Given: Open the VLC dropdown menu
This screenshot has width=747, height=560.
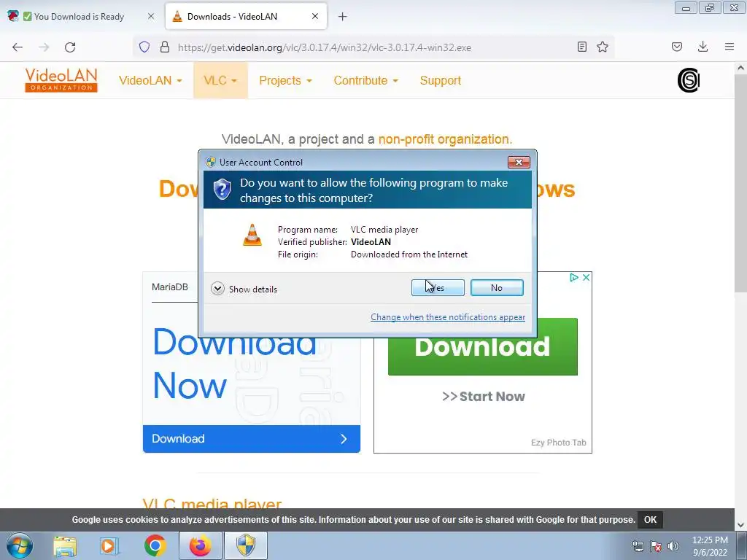Looking at the screenshot, I should point(220,80).
